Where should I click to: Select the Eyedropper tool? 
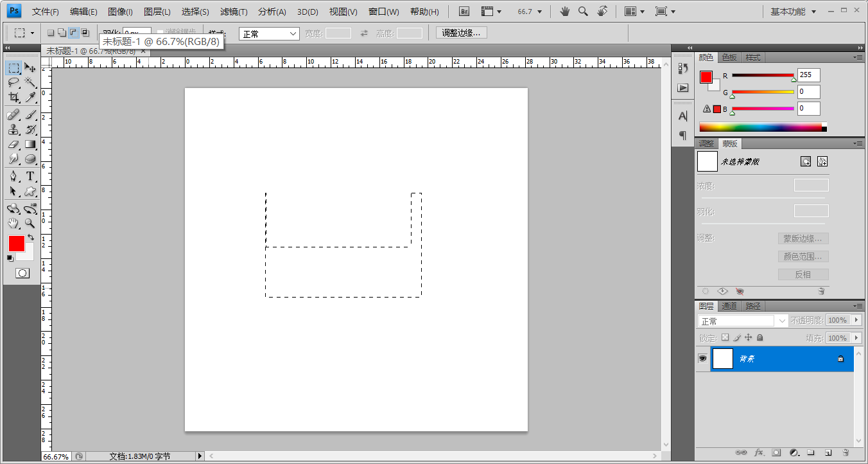[x=30, y=97]
